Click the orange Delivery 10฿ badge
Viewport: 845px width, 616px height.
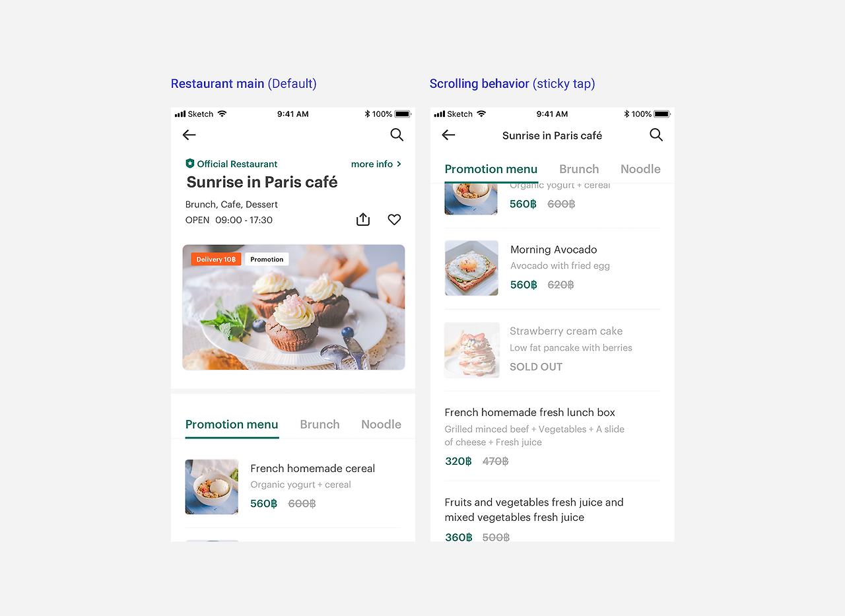coord(216,259)
